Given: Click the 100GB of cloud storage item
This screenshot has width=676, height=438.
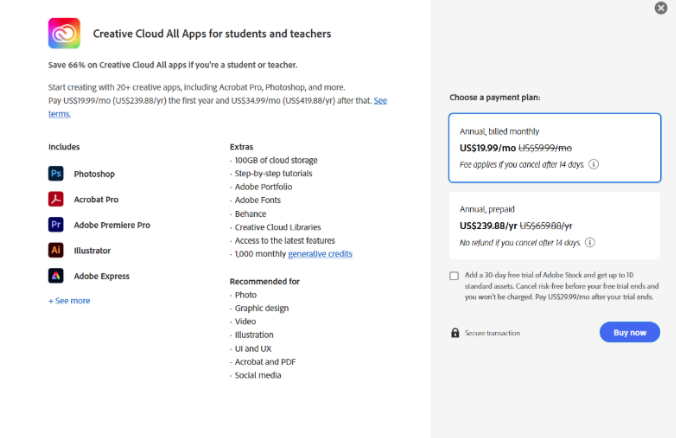Looking at the screenshot, I should (x=276, y=160).
